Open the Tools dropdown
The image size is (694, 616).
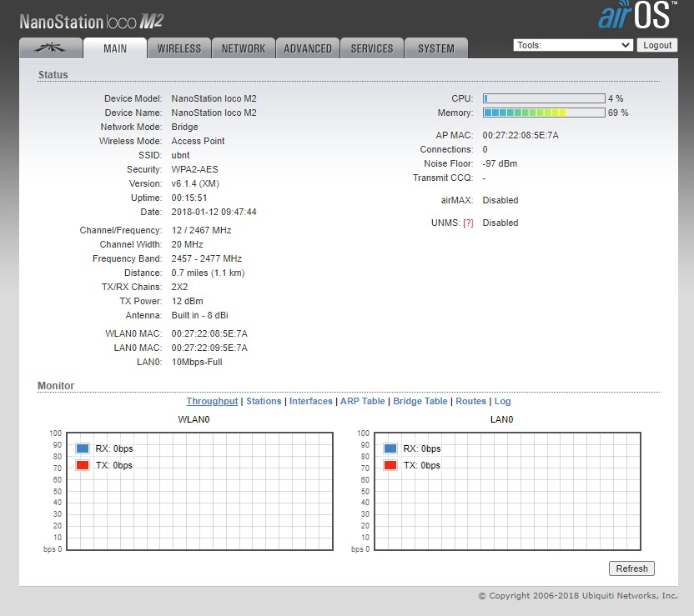[x=573, y=45]
